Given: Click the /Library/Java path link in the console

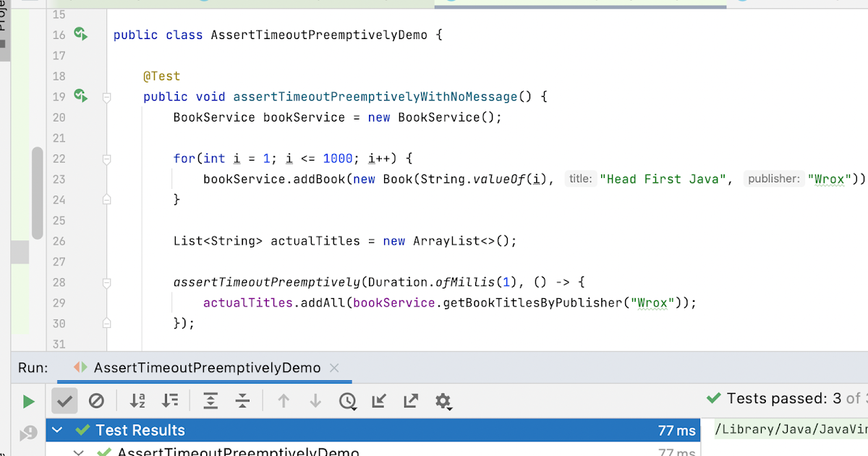Looking at the screenshot, I should click(x=788, y=429).
